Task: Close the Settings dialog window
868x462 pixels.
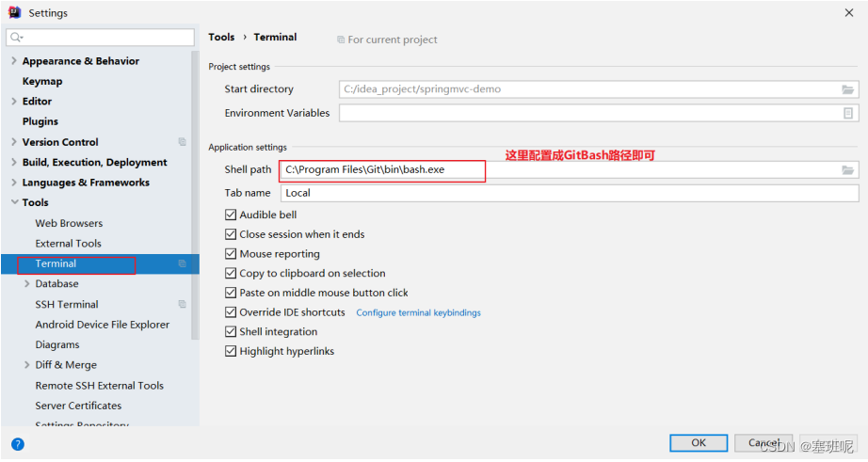Action: point(849,13)
